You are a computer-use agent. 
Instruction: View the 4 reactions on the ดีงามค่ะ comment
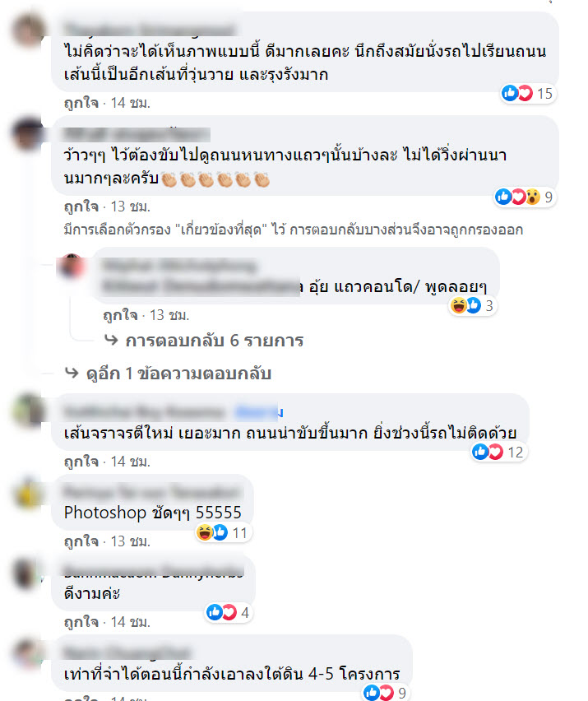(228, 612)
